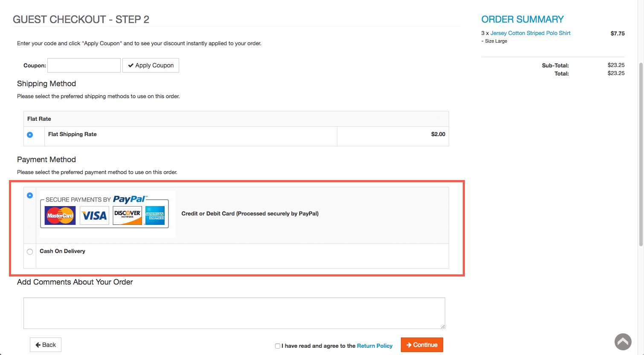644x355 pixels.
Task: Click the Apply Coupon button
Action: point(151,65)
